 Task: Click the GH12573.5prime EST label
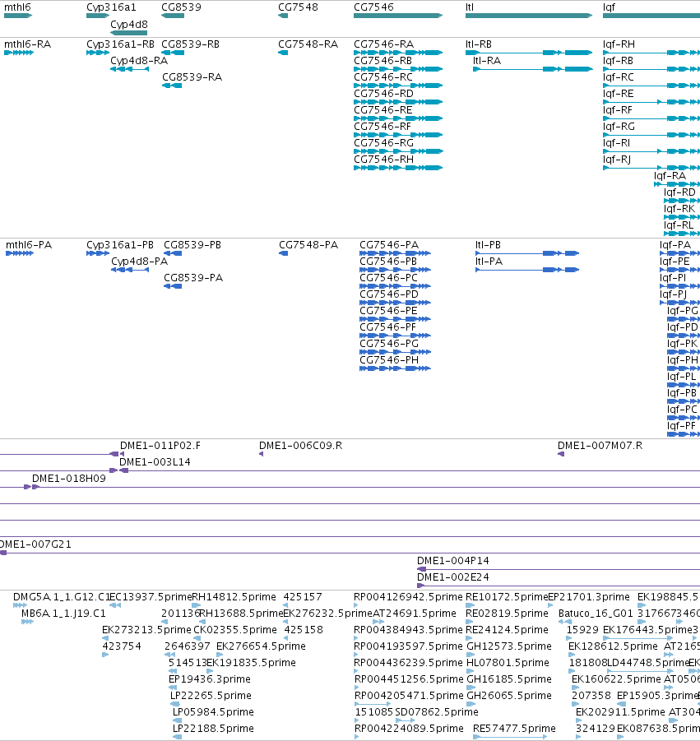[x=509, y=646]
